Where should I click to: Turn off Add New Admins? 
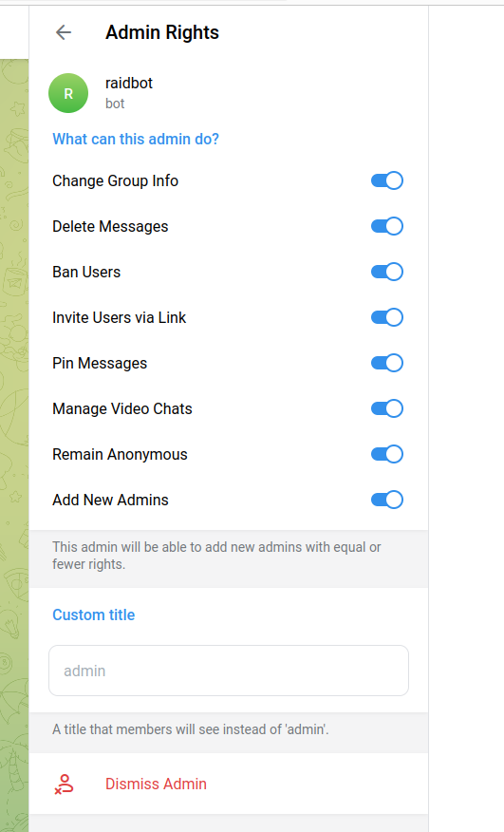(386, 501)
